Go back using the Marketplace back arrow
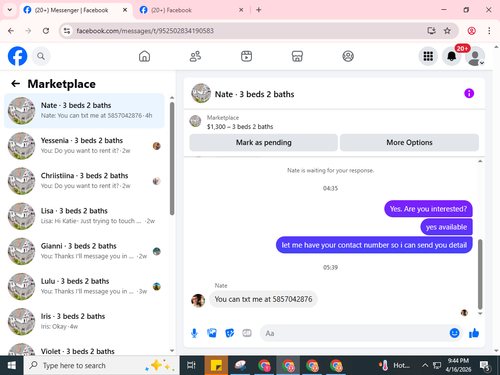The image size is (500, 375). pos(16,84)
